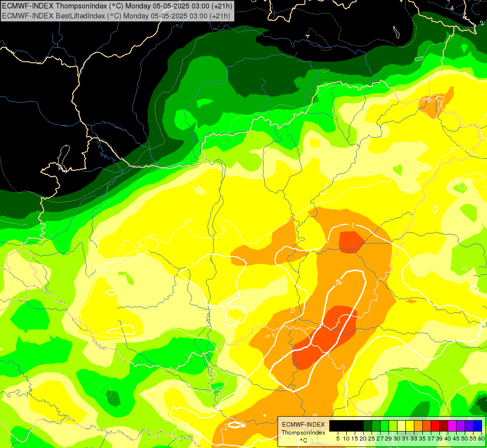The height and width of the screenshot is (448, 487).
Task: Click the legend tick value 5
Action: coord(338,439)
